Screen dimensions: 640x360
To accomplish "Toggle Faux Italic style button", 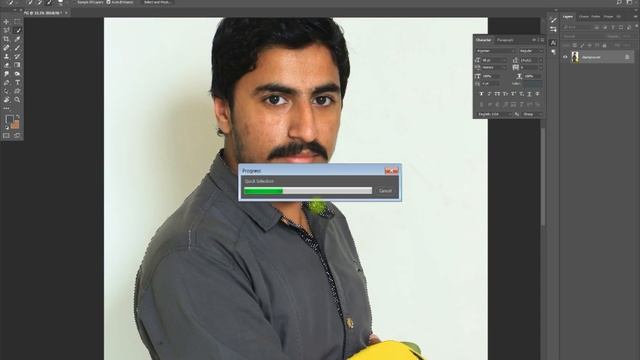I will pos(489,94).
